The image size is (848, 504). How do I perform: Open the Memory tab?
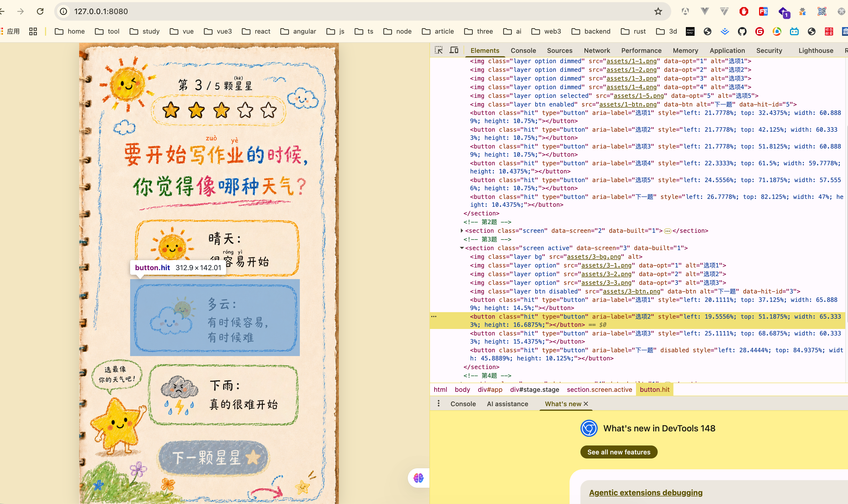click(685, 51)
